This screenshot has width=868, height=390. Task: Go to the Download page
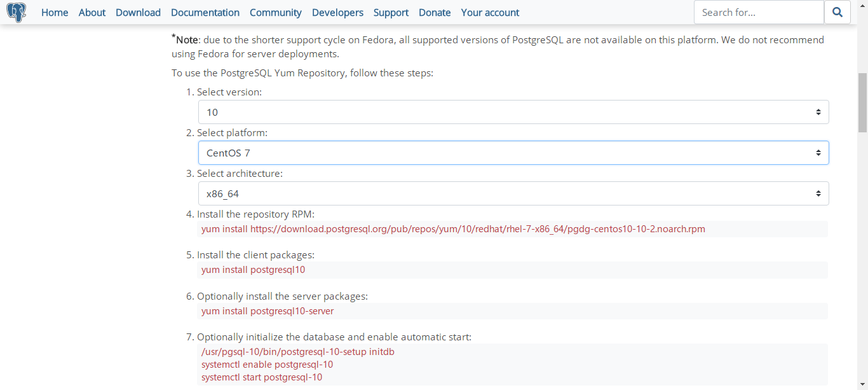pyautogui.click(x=138, y=13)
